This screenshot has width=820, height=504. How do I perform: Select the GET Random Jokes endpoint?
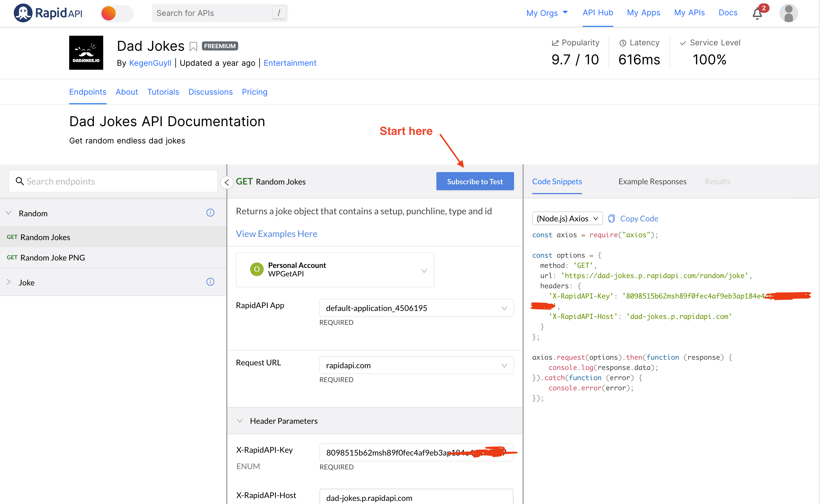coord(113,237)
